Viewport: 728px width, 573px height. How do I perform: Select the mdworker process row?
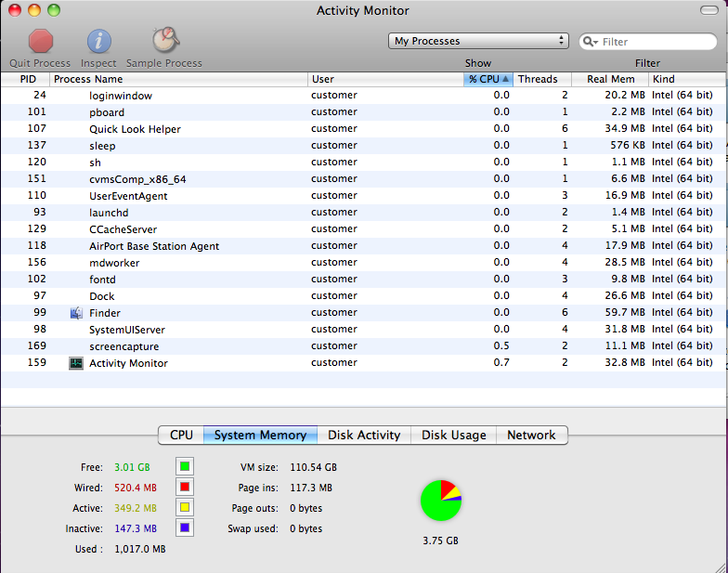pyautogui.click(x=363, y=262)
